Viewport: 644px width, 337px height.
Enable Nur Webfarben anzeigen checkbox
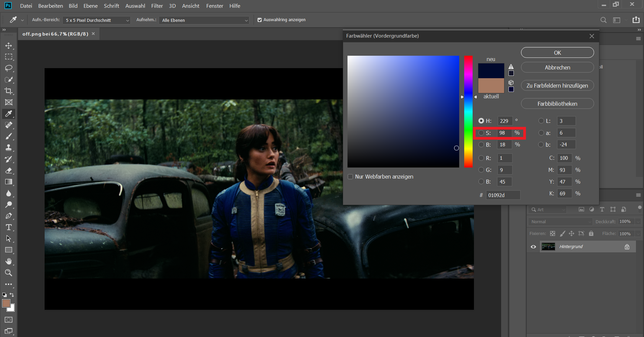(351, 177)
